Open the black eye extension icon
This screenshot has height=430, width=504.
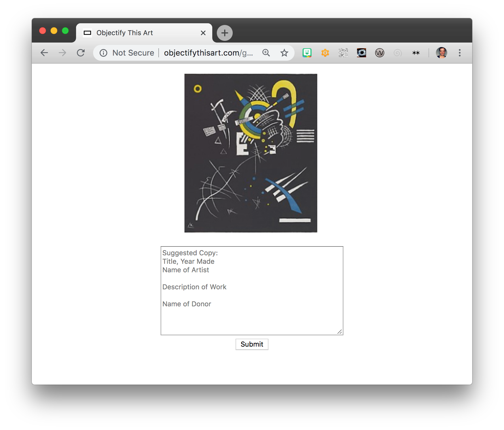pyautogui.click(x=362, y=53)
